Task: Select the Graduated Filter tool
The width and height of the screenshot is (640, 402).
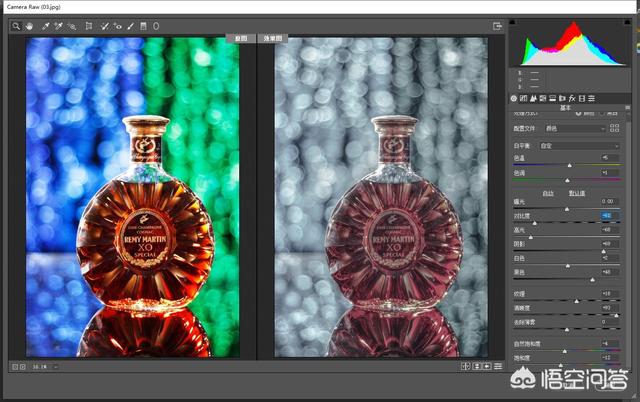Action: [x=143, y=26]
